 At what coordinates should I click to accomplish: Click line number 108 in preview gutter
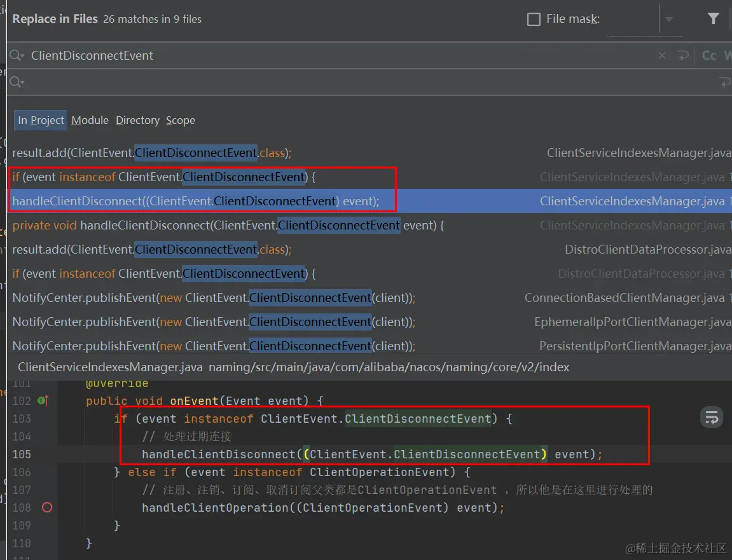(x=22, y=507)
